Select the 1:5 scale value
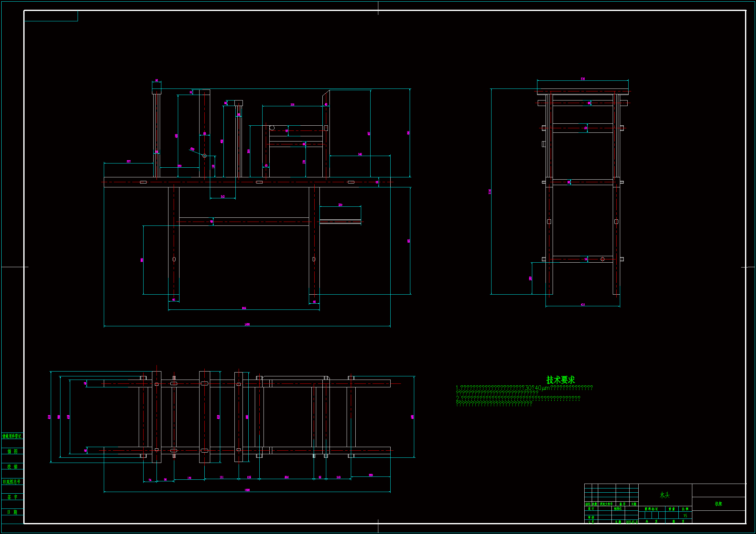756x534 pixels. [685, 516]
